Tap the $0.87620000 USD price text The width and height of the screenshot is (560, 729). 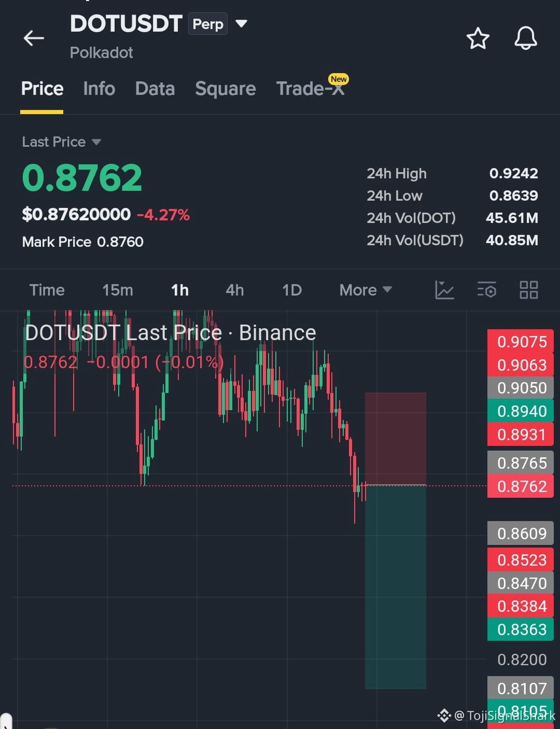click(76, 214)
